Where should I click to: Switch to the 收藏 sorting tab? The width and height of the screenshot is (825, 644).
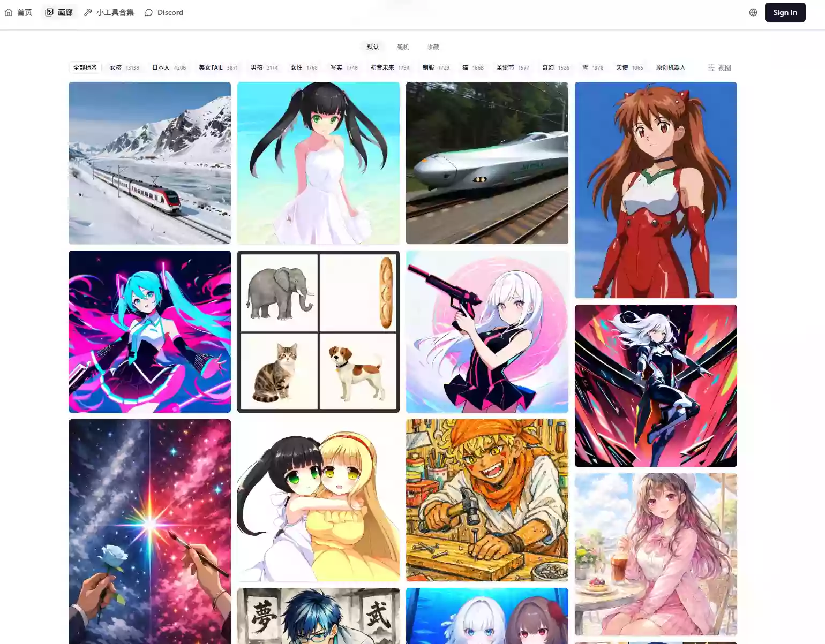click(432, 47)
